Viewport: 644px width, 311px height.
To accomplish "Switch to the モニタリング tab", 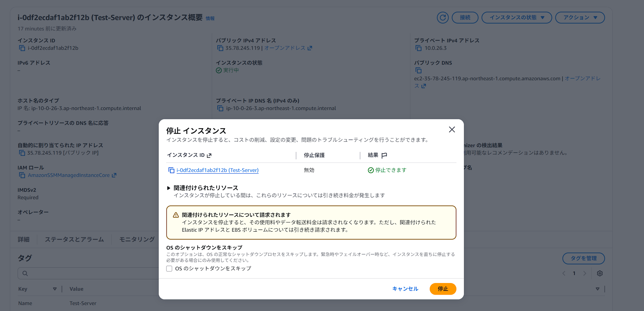I will pos(137,239).
